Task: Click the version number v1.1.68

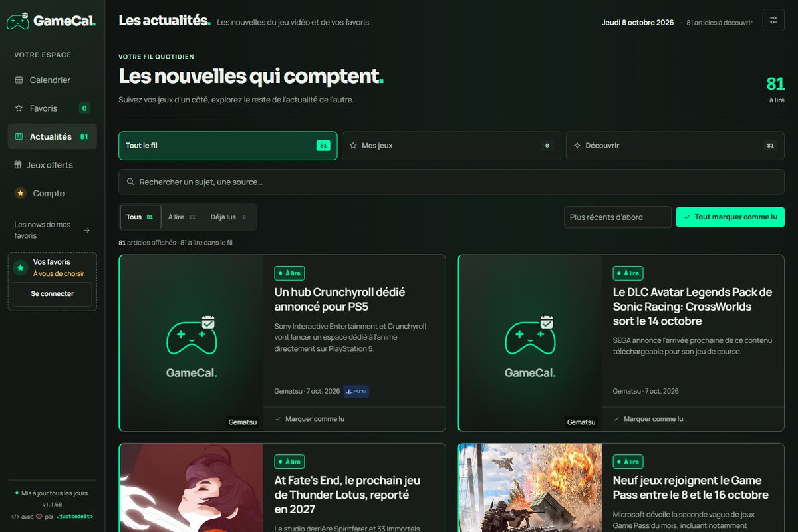Action: [x=53, y=505]
